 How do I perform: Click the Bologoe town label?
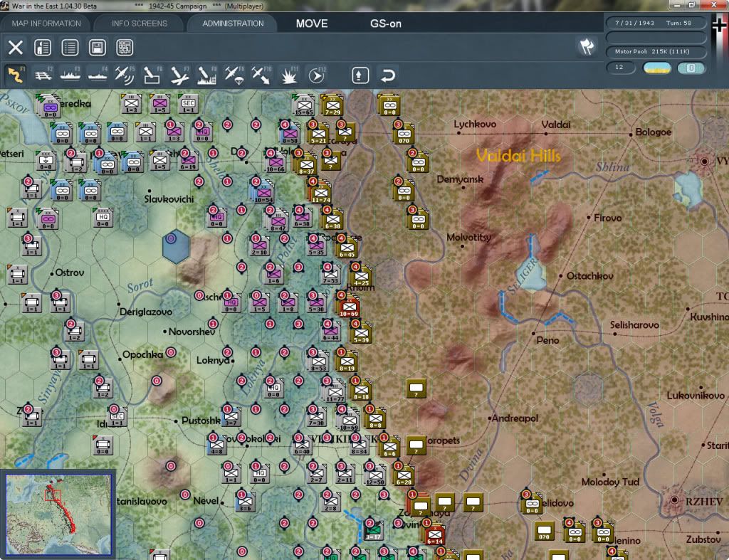653,132
